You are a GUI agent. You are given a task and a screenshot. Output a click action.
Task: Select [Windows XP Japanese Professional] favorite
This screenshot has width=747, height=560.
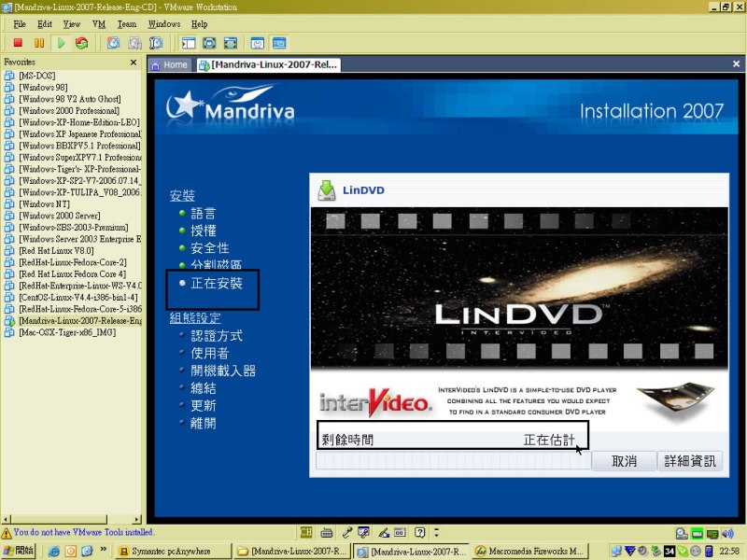point(80,133)
